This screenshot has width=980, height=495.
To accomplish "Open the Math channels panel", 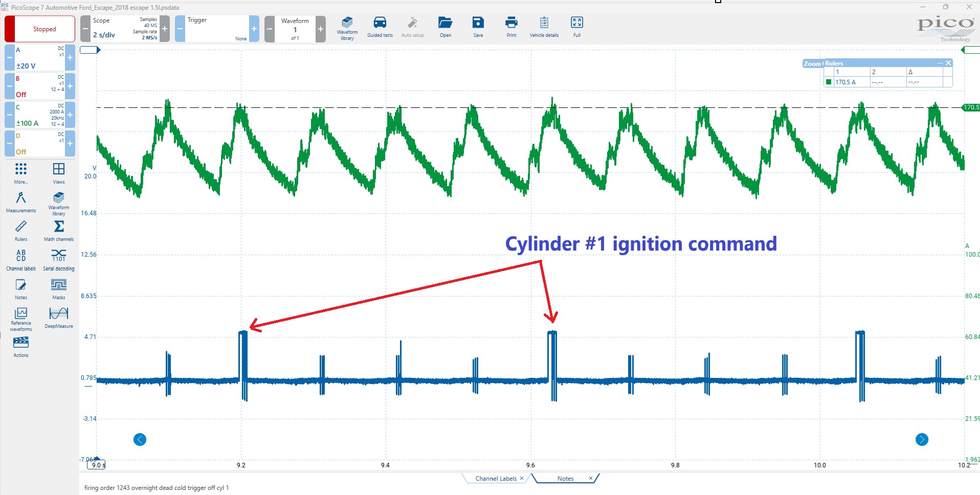I will pyautogui.click(x=58, y=230).
